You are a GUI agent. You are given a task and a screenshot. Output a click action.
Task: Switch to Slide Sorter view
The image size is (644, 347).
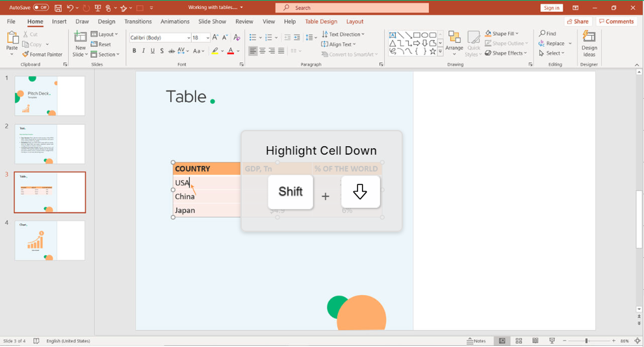pyautogui.click(x=519, y=341)
